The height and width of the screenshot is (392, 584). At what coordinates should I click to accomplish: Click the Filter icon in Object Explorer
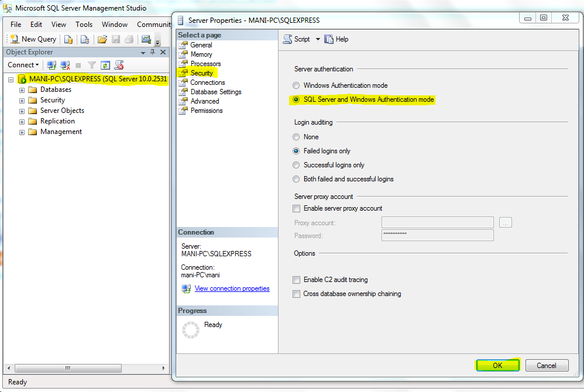click(91, 65)
